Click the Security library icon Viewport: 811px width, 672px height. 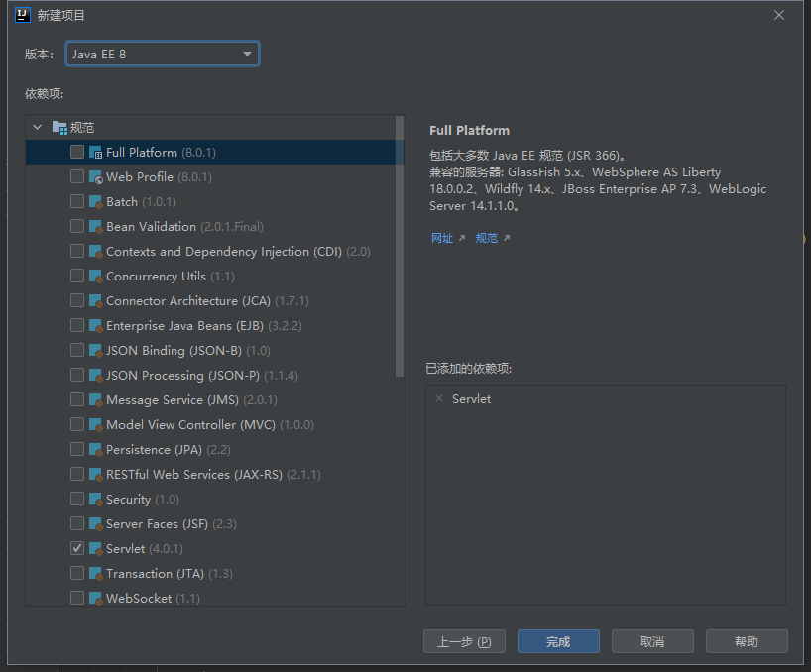95,500
